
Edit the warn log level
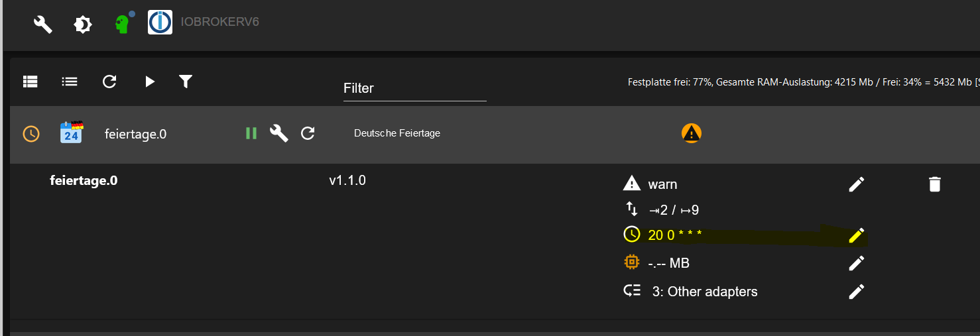coord(857,184)
